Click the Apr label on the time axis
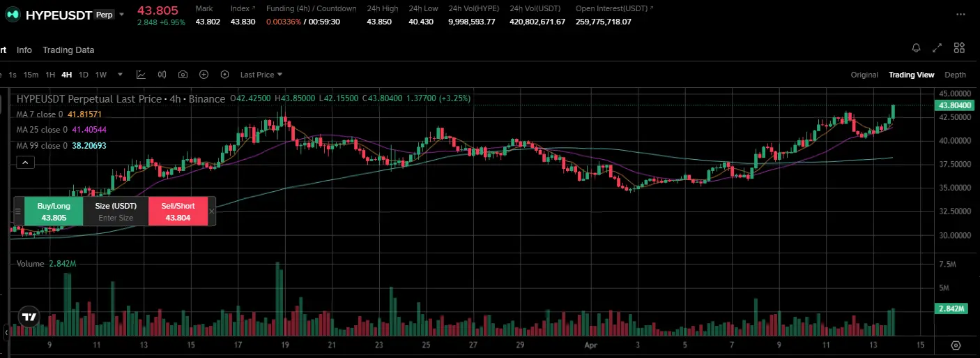 pos(590,345)
